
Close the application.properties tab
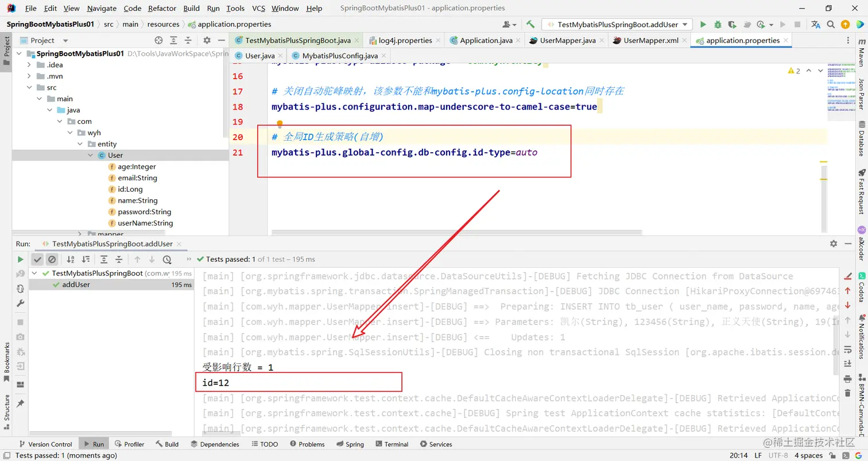785,41
